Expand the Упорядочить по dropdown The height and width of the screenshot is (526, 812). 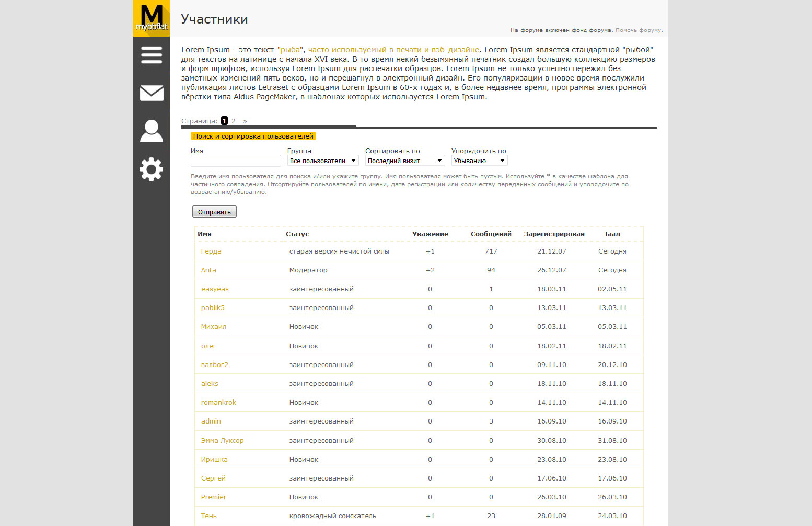point(479,161)
